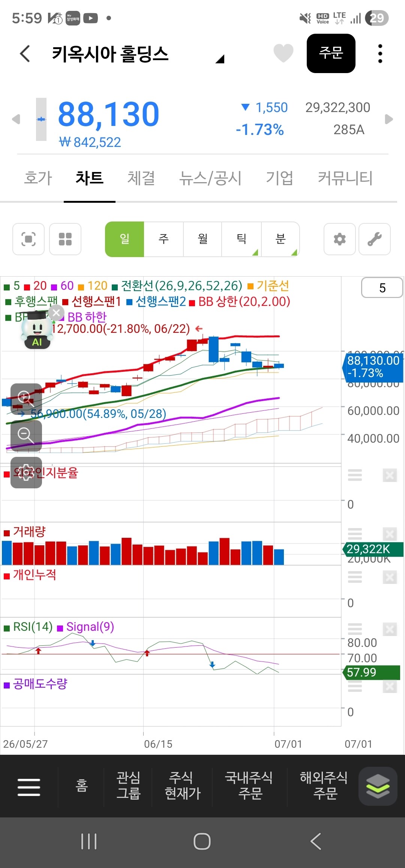Click the BB 하한 legend label
This screenshot has width=405, height=868.
pos(83,317)
